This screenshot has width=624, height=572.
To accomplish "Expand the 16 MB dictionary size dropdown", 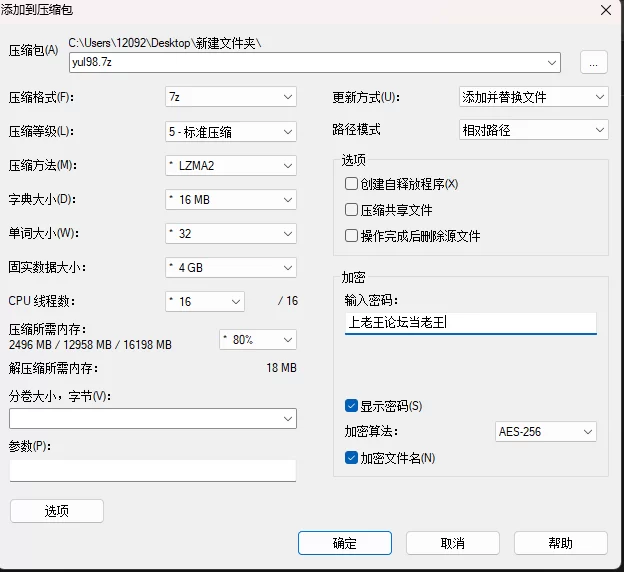I will tap(231, 199).
